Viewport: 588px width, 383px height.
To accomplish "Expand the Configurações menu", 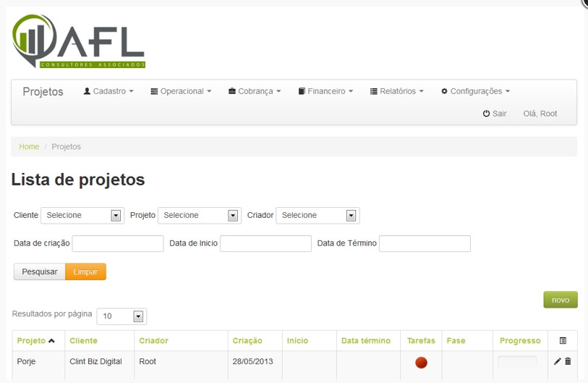I will click(x=475, y=91).
